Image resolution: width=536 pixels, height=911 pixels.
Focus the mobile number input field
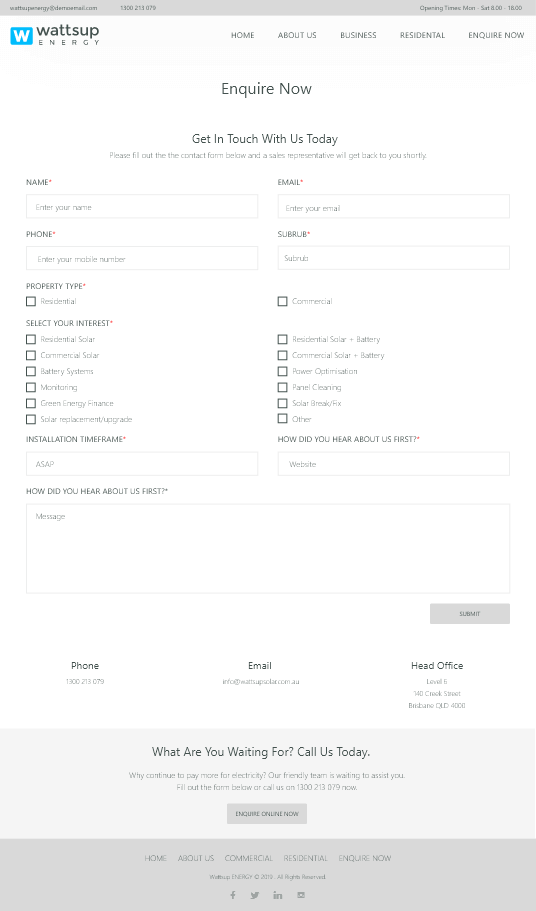coord(142,259)
